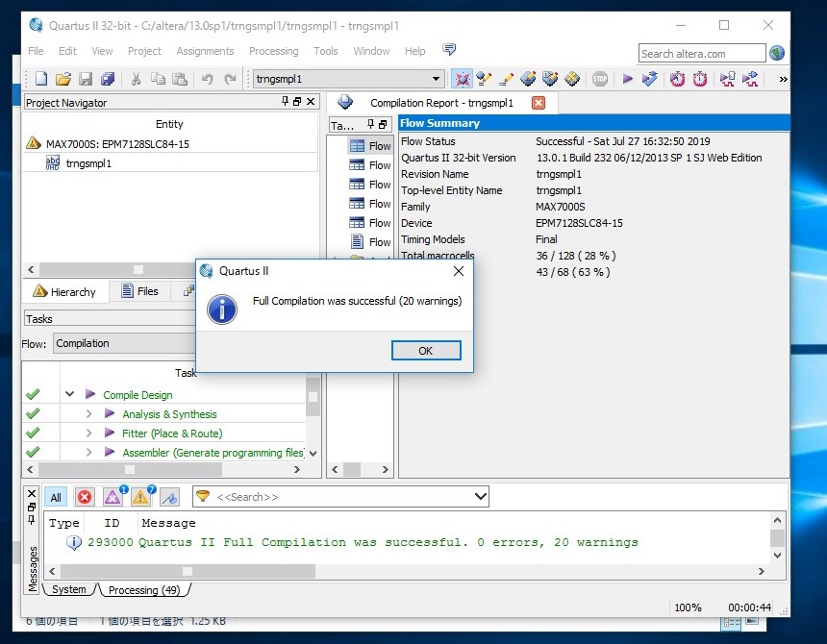The width and height of the screenshot is (827, 644).
Task: Toggle the error messages filter
Action: (85, 497)
